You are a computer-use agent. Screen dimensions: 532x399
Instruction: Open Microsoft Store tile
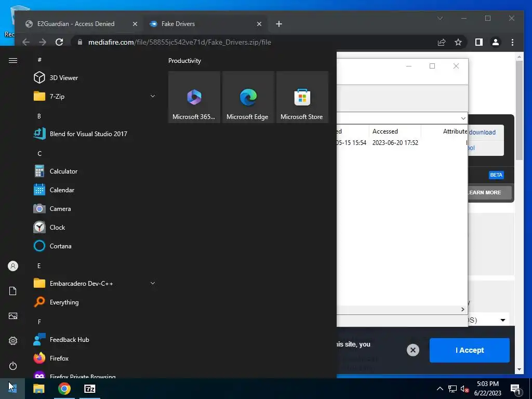(302, 97)
